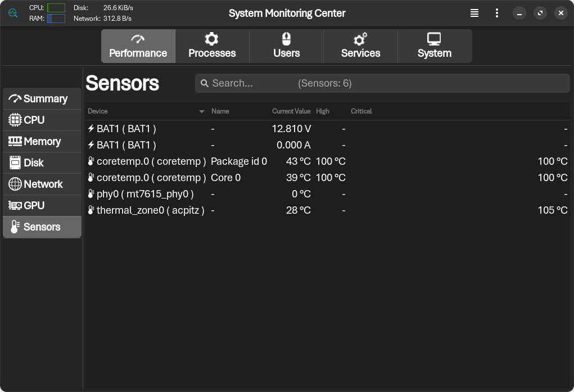
Task: Sort sensors by Device column arrow
Action: pos(202,111)
